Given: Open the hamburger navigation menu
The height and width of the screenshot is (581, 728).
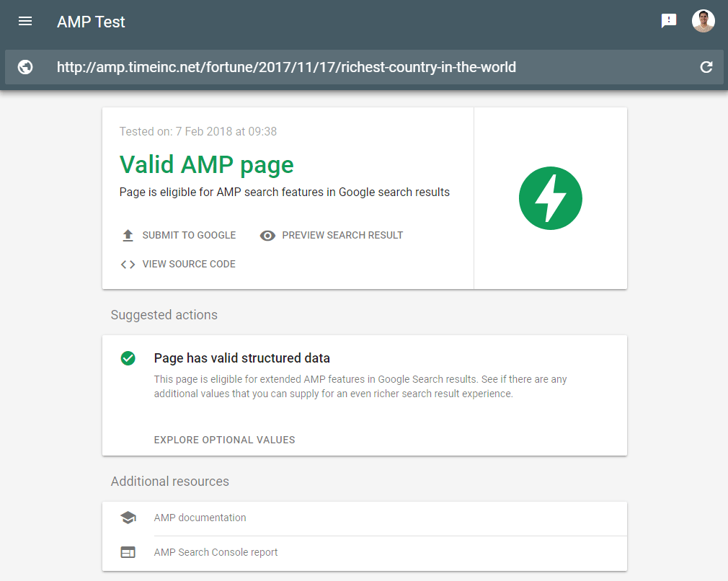Looking at the screenshot, I should pos(25,22).
